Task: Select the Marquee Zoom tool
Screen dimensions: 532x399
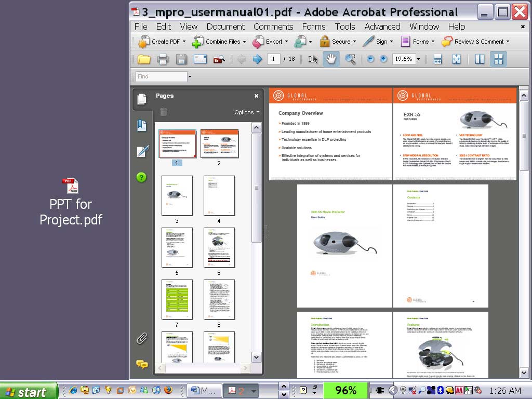Action: point(351,59)
